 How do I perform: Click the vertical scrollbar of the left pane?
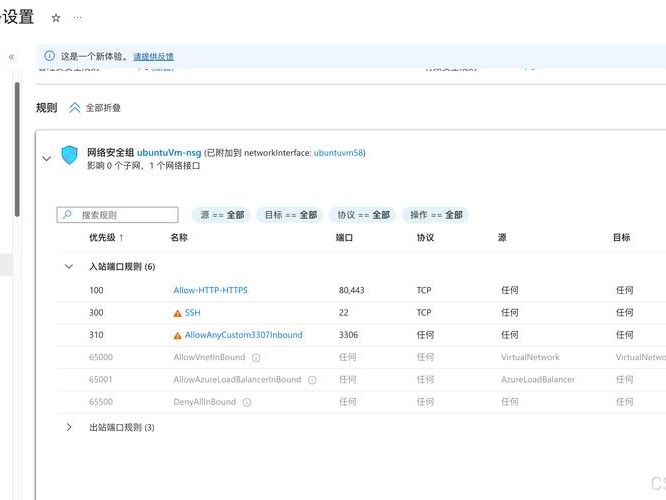[x=17, y=149]
